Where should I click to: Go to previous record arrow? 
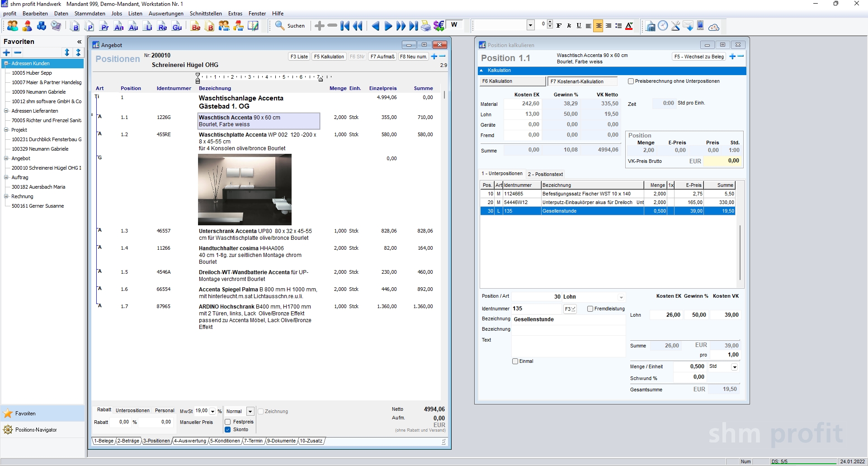[x=375, y=26]
